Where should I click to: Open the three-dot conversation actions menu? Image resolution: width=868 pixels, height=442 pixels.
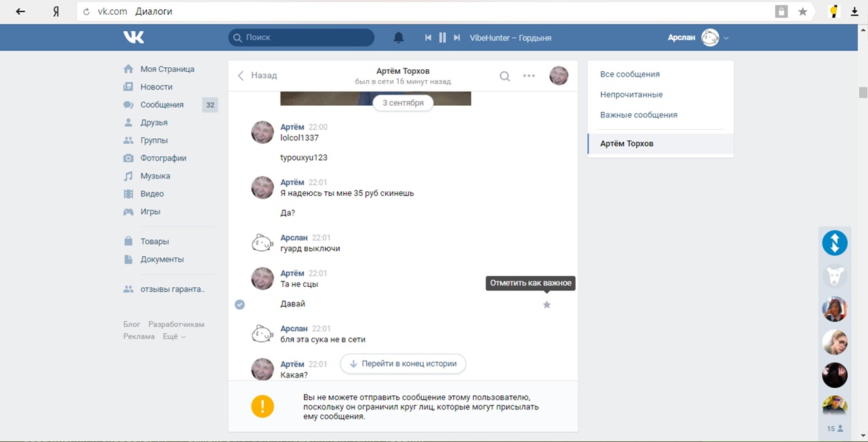[x=529, y=76]
